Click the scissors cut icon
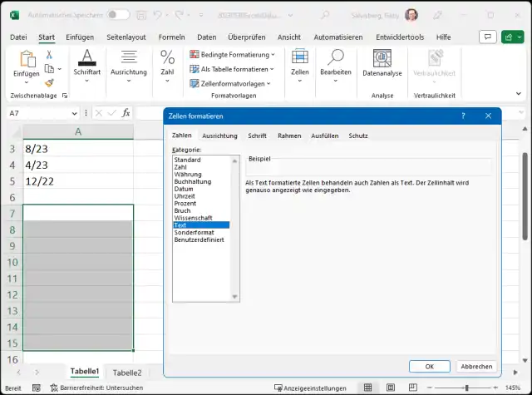 (49, 55)
